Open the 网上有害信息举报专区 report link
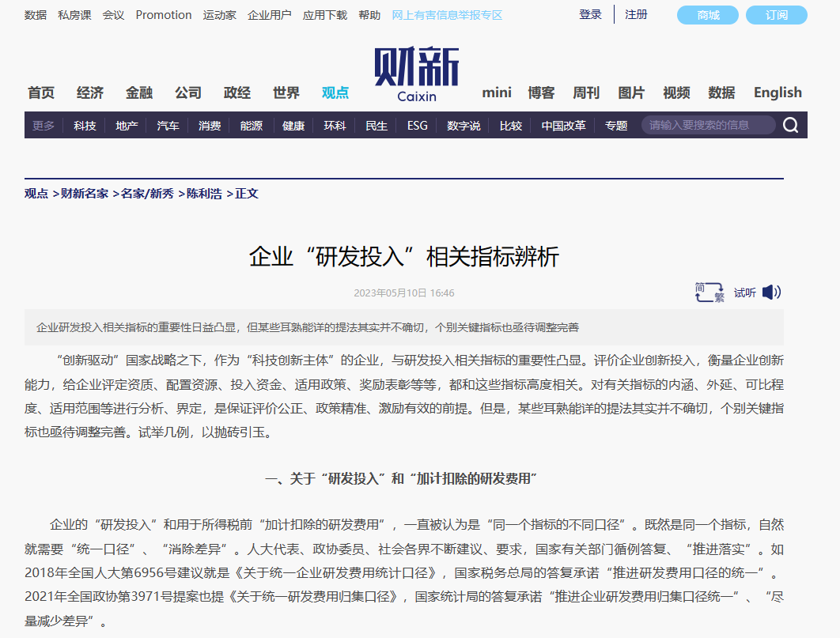This screenshot has width=840, height=638. 448,14
